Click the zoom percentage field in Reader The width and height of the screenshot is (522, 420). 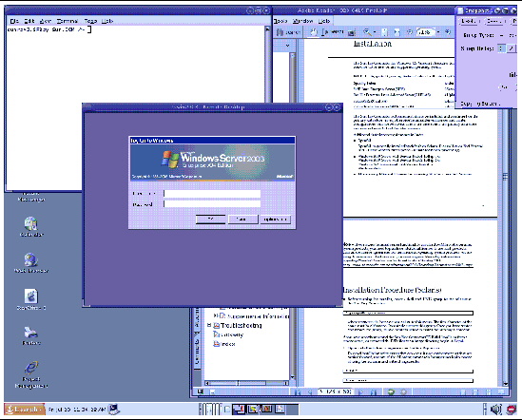[x=426, y=32]
